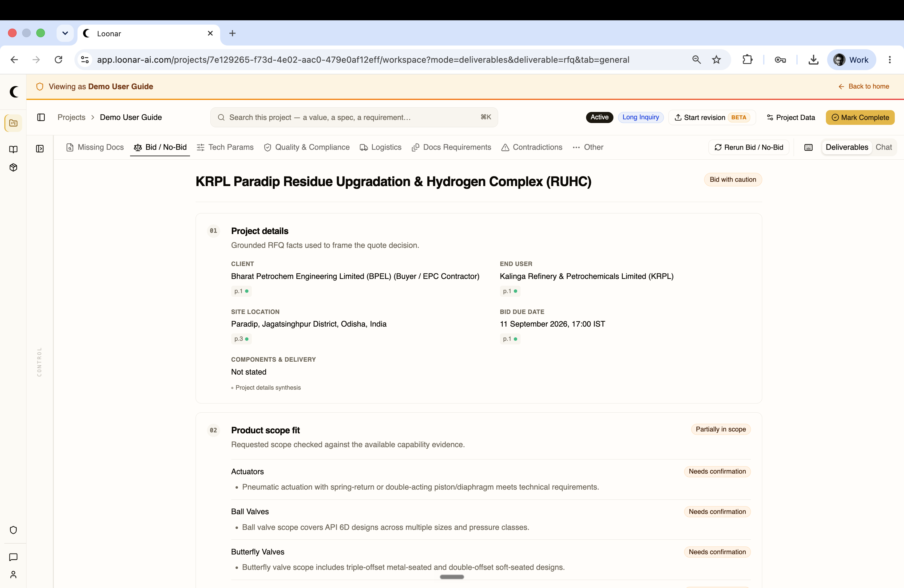Click the Ball Valves row title
The image size is (904, 588).
250,512
